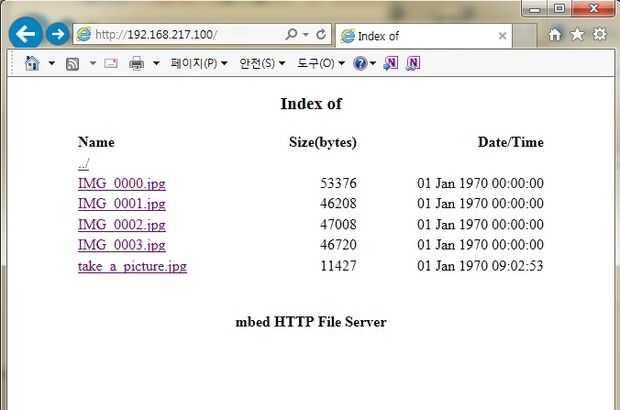Click the Name column header
Screen dimensions: 620x410
pyautogui.click(x=96, y=142)
